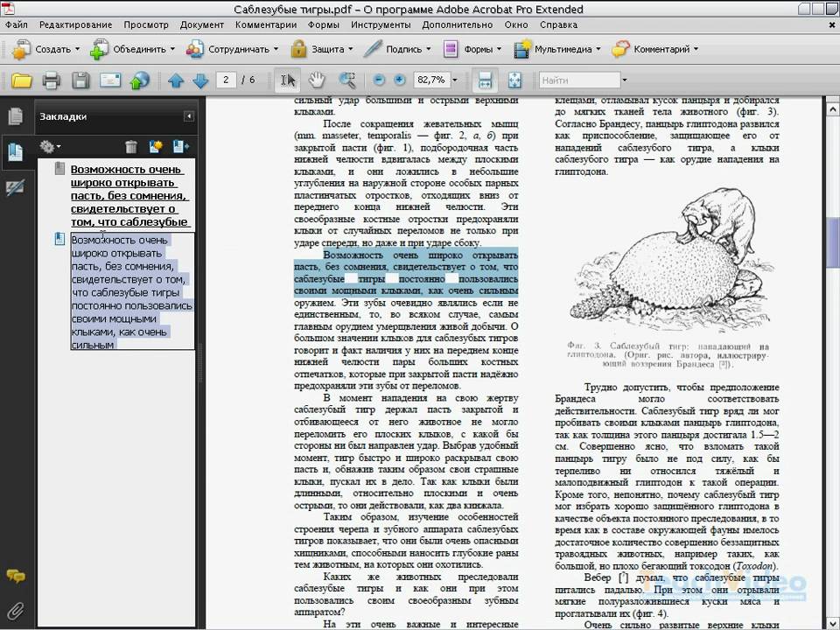Click the vertical scrollbar thumb
This screenshot has height=630, width=840.
tap(833, 241)
